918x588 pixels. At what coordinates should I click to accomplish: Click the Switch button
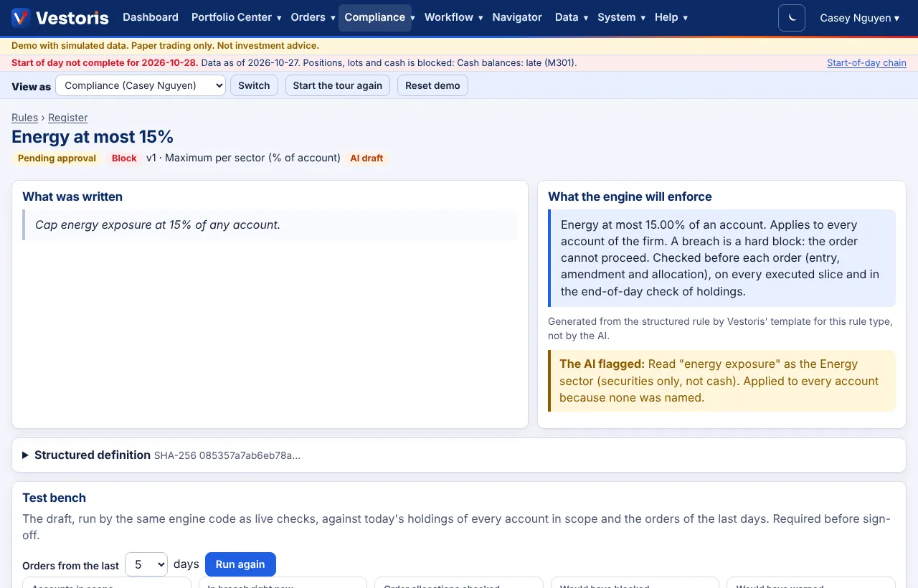pos(254,85)
